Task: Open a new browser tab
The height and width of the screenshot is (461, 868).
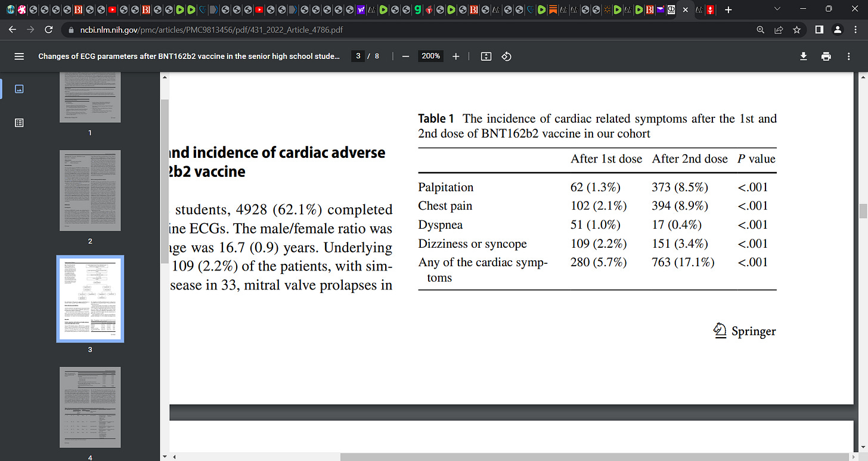Action: click(x=728, y=10)
